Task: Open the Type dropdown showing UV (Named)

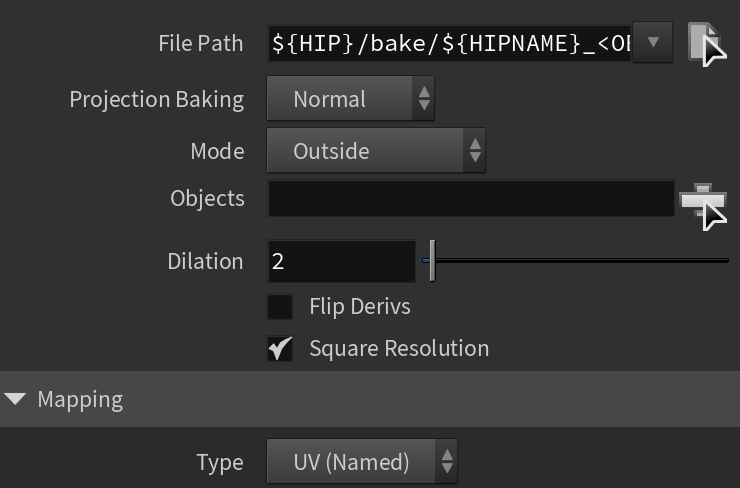Action: click(x=362, y=462)
